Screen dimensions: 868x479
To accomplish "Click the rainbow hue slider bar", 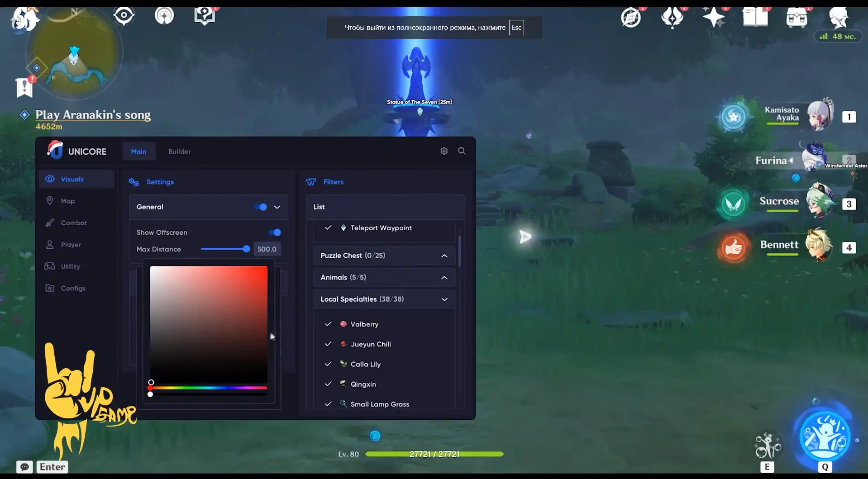I will (208, 388).
